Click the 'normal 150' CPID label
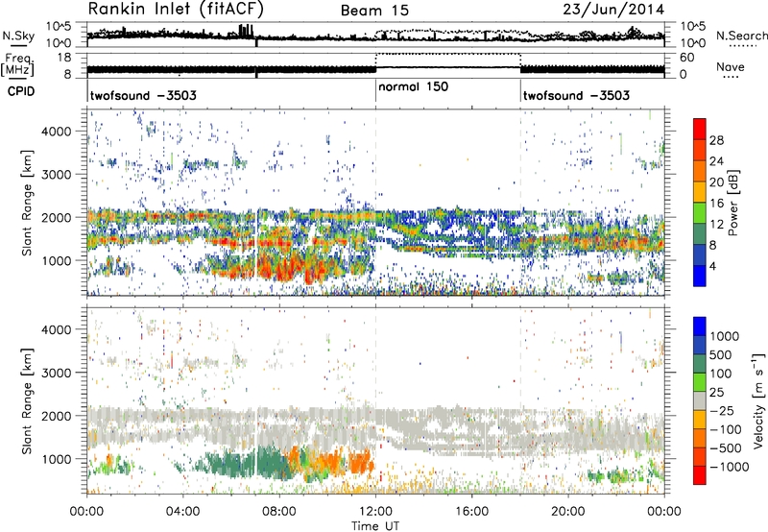Screen dimensions: 768x532 (413, 86)
